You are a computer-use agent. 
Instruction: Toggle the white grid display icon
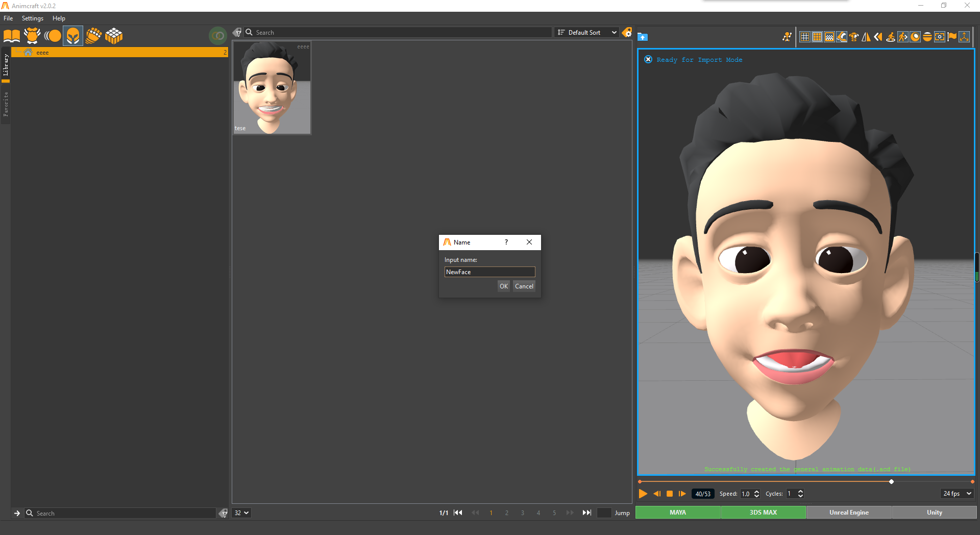coord(805,37)
